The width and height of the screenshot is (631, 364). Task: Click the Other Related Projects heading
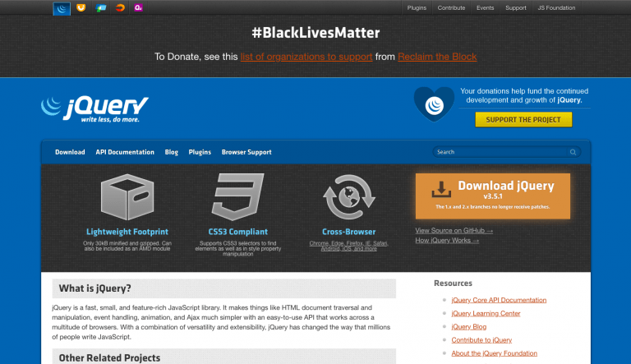tap(109, 358)
